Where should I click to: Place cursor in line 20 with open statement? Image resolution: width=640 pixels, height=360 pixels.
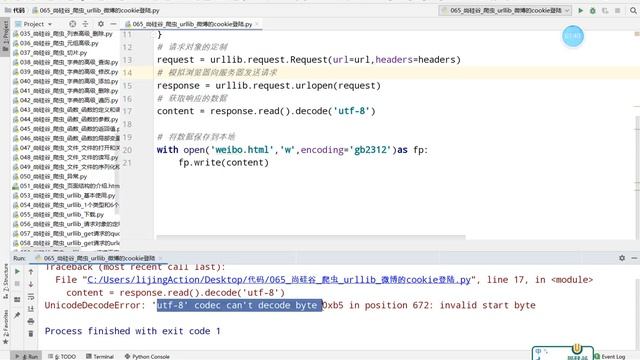(292, 150)
